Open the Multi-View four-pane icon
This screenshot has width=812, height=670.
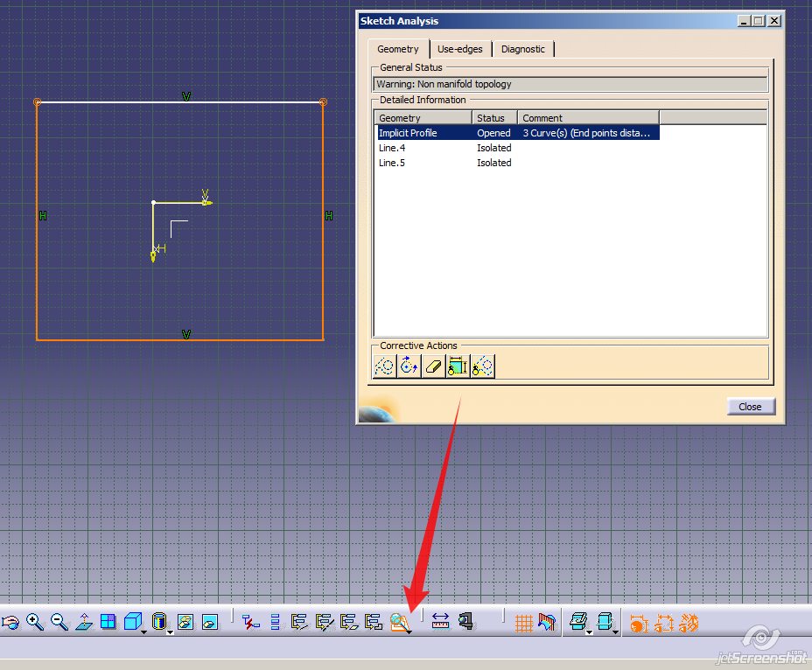pyautogui.click(x=108, y=621)
